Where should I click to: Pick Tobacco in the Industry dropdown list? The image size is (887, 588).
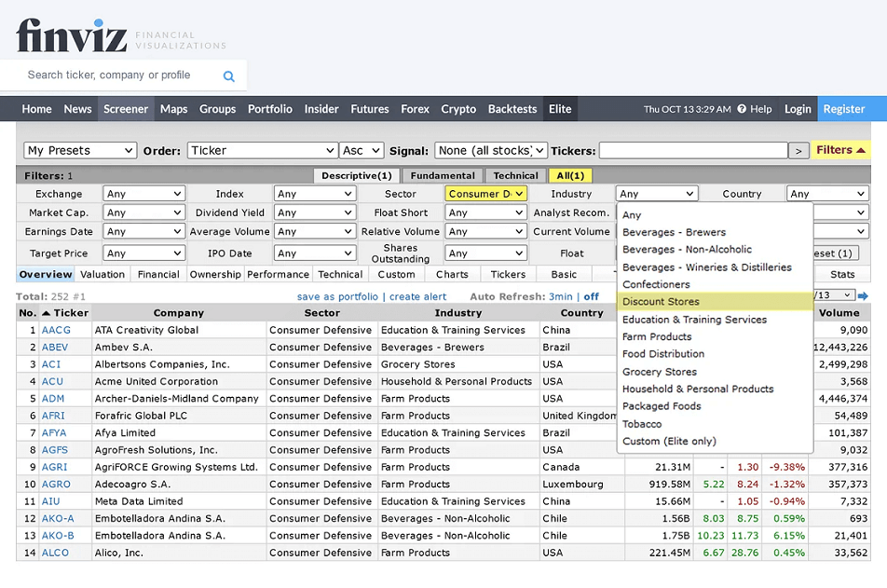[642, 424]
